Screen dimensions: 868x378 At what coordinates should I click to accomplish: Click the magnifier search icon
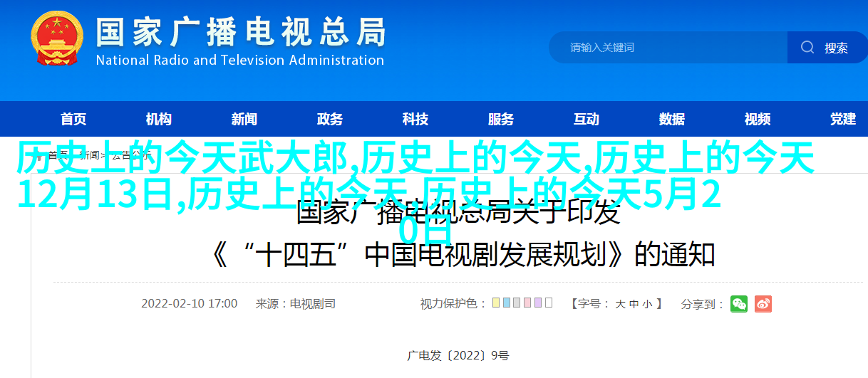807,48
